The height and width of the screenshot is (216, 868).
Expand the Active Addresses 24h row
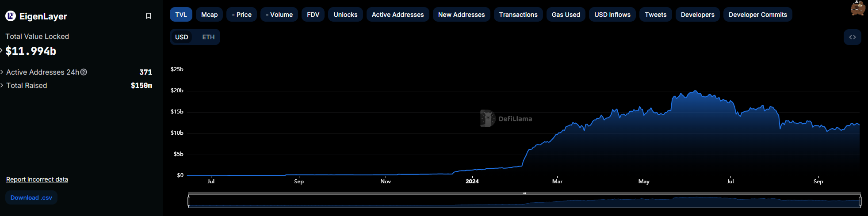pyautogui.click(x=2, y=72)
